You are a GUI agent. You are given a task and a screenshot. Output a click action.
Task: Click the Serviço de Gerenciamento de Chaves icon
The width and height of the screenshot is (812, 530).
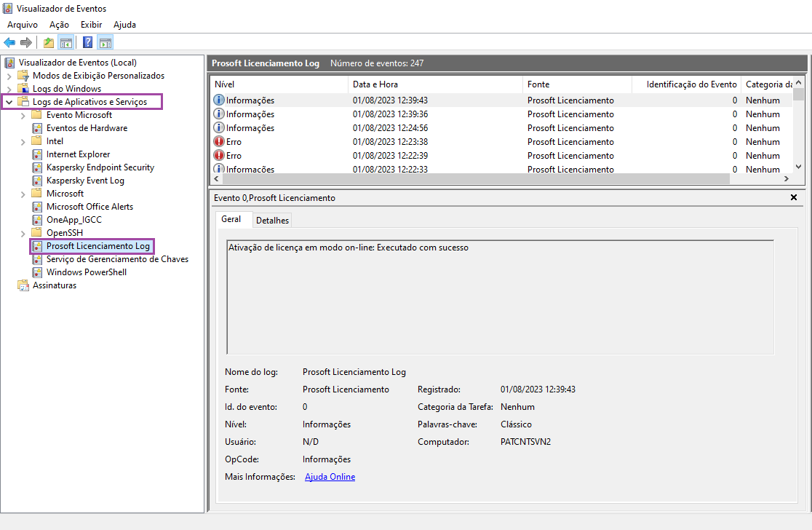point(37,259)
